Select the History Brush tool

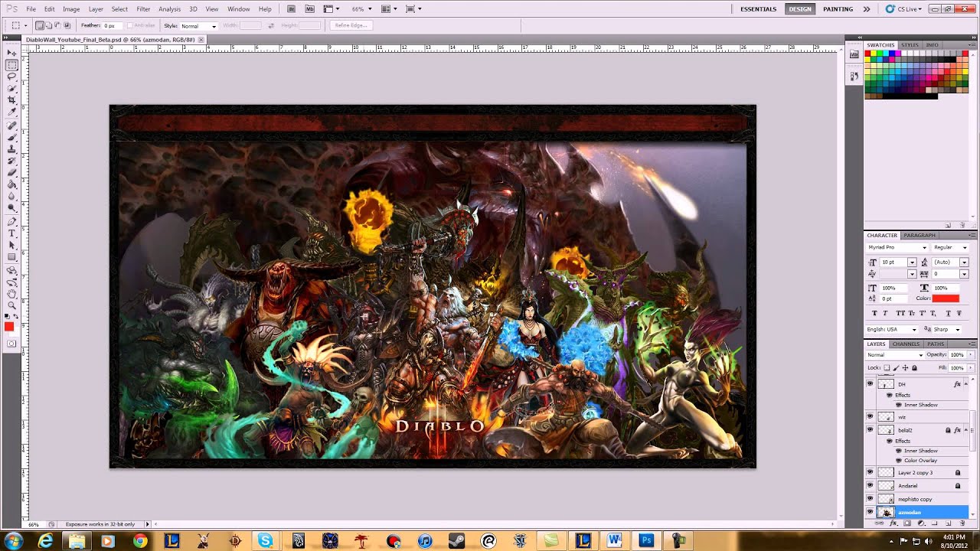coord(11,161)
